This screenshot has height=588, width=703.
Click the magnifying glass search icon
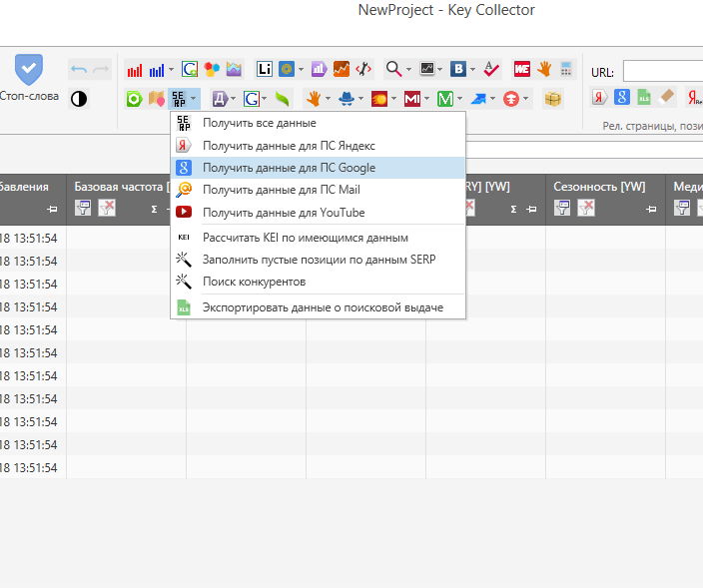(393, 69)
